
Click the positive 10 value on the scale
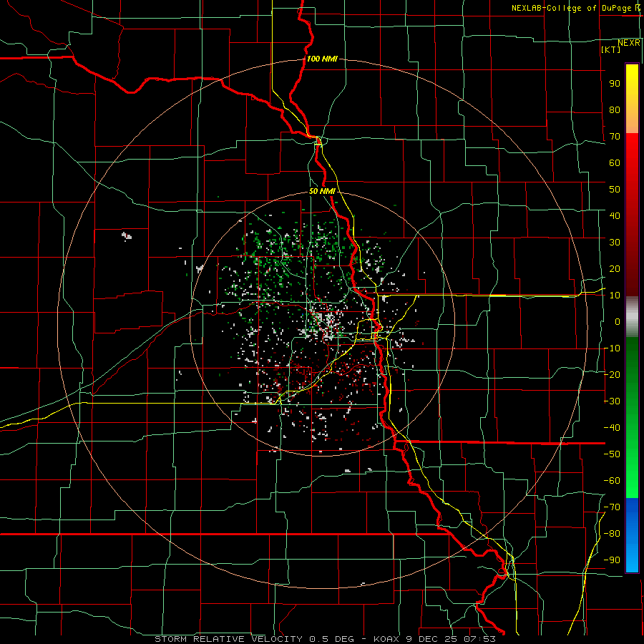coord(615,296)
